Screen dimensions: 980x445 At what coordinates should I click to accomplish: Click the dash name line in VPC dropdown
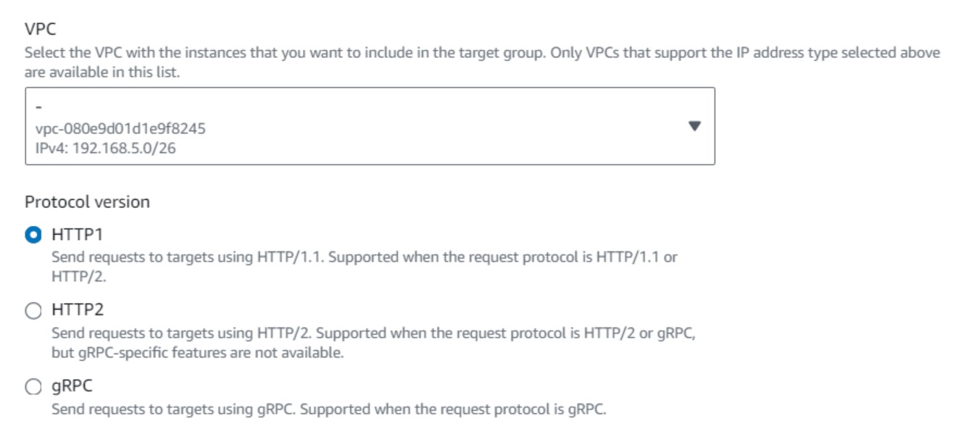click(38, 108)
